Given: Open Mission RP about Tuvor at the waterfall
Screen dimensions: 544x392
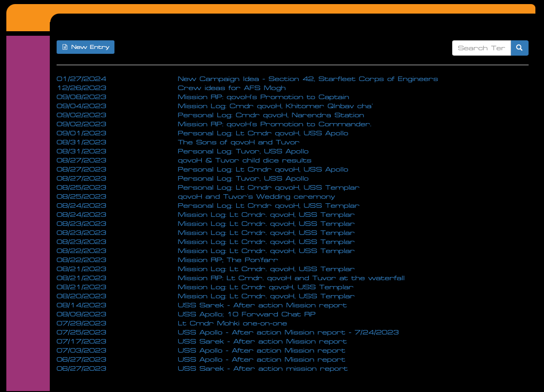Looking at the screenshot, I should coord(291,278).
